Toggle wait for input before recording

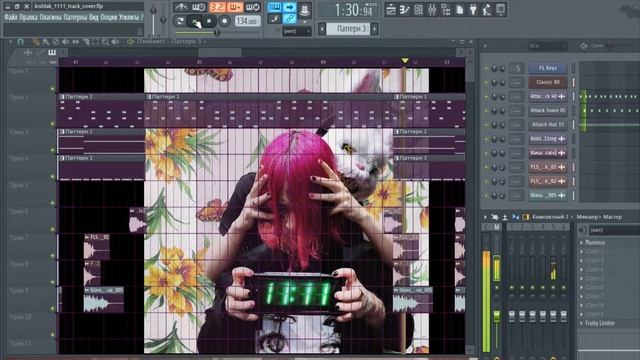(198, 7)
